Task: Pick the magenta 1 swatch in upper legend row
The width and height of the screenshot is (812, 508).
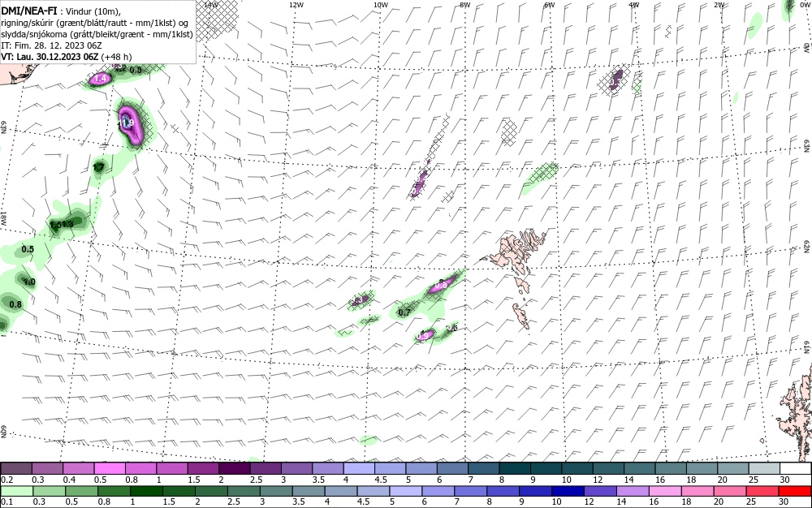Action: (172, 469)
